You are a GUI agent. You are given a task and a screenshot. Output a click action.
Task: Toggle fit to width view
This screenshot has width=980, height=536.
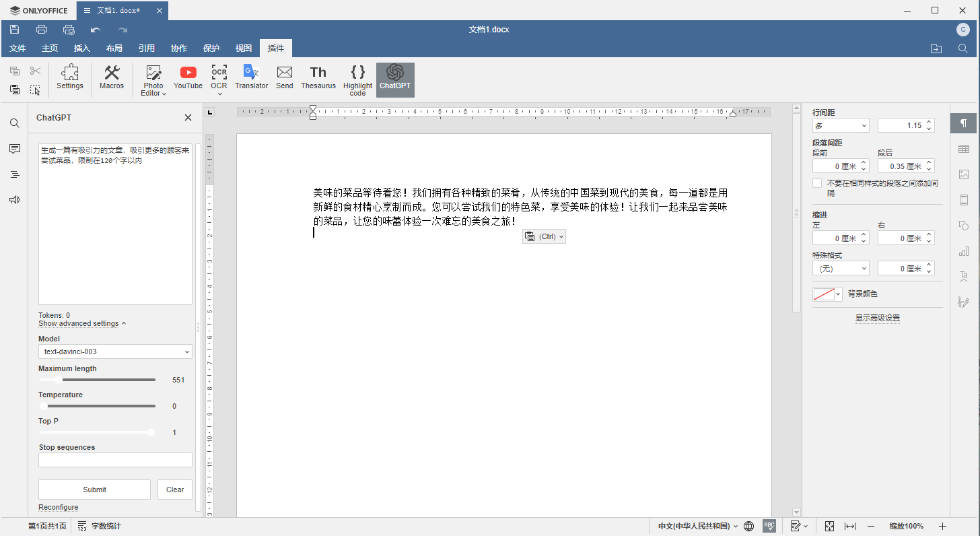850,526
